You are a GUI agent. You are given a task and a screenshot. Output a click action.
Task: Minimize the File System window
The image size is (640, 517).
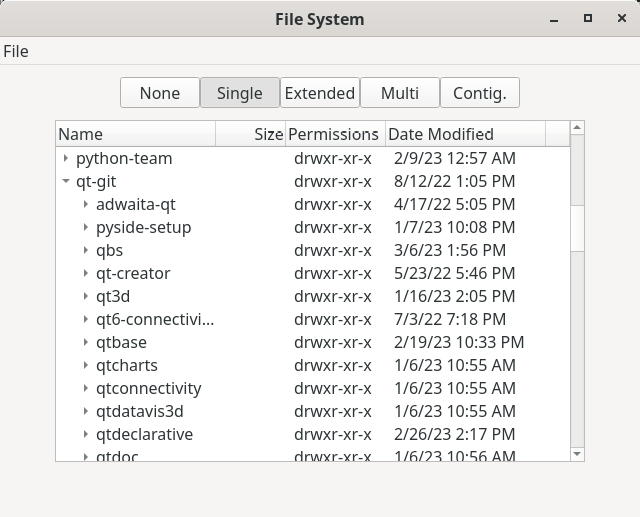click(554, 19)
